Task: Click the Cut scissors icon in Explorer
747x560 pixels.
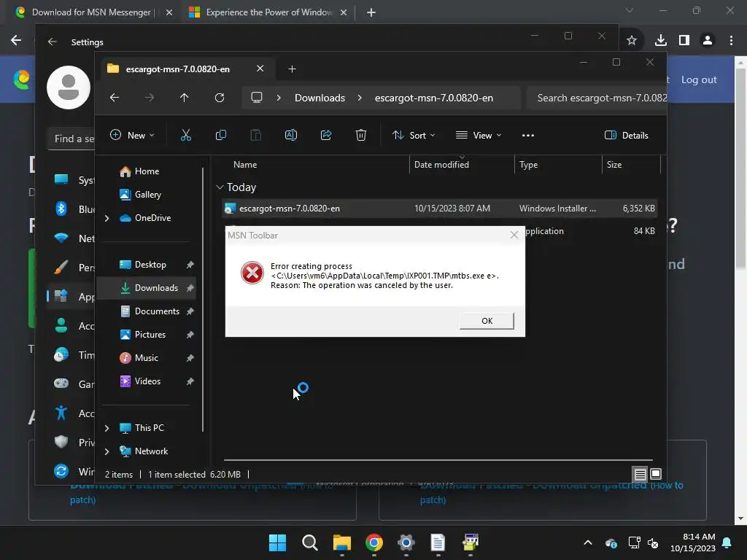Action: pyautogui.click(x=186, y=135)
